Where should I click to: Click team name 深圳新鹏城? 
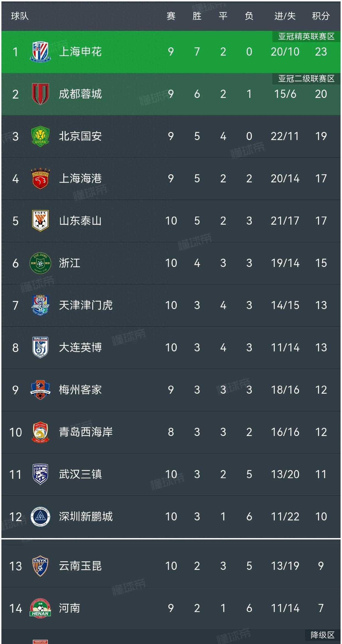tap(86, 516)
